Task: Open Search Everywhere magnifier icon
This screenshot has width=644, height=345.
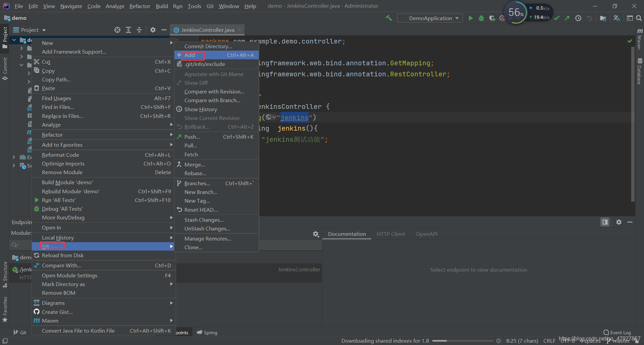Action: [x=639, y=18]
